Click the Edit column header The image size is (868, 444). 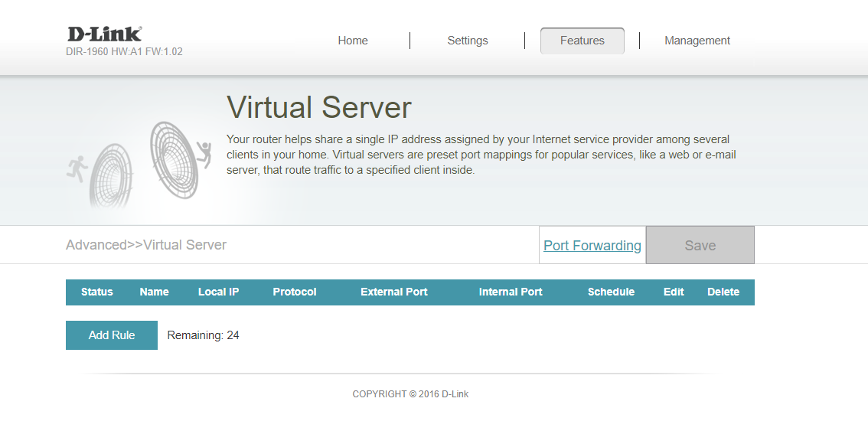tap(674, 292)
